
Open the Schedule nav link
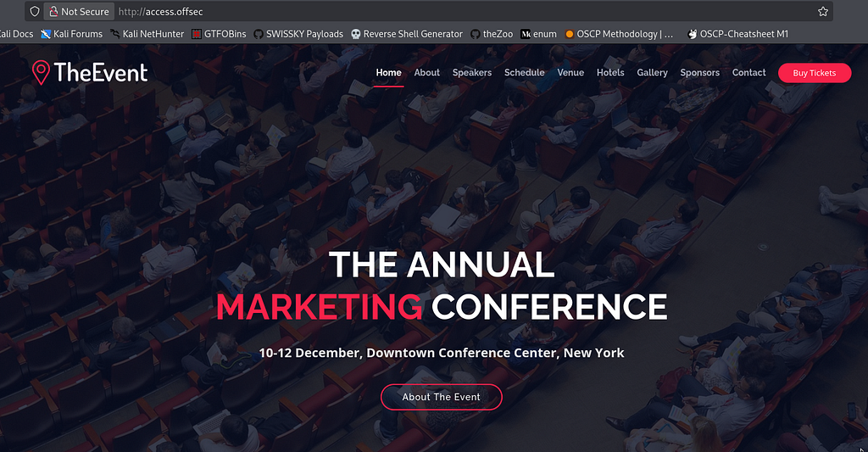click(524, 73)
